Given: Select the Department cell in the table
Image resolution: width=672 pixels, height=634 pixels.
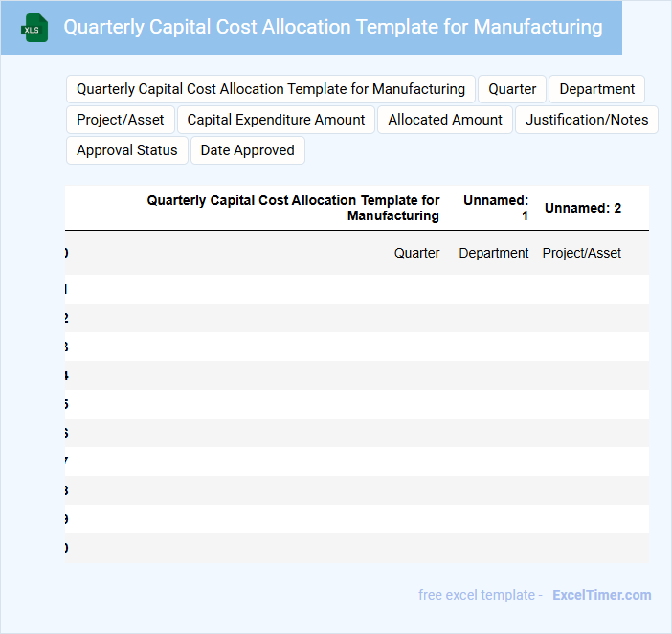Looking at the screenshot, I should pyautogui.click(x=493, y=253).
